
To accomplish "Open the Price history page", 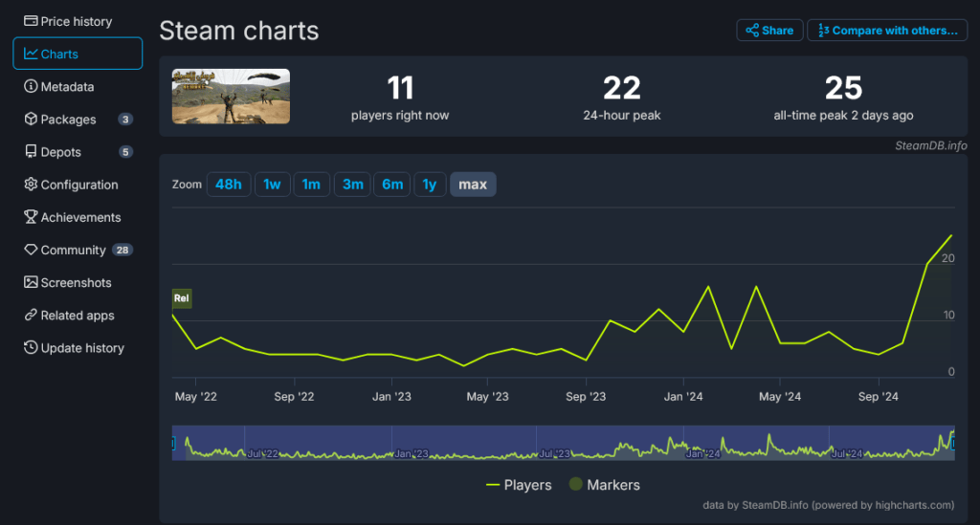I will pyautogui.click(x=78, y=21).
